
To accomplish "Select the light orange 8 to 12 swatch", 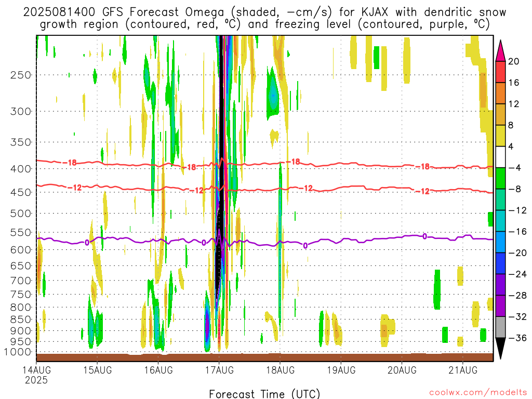I will point(500,115).
